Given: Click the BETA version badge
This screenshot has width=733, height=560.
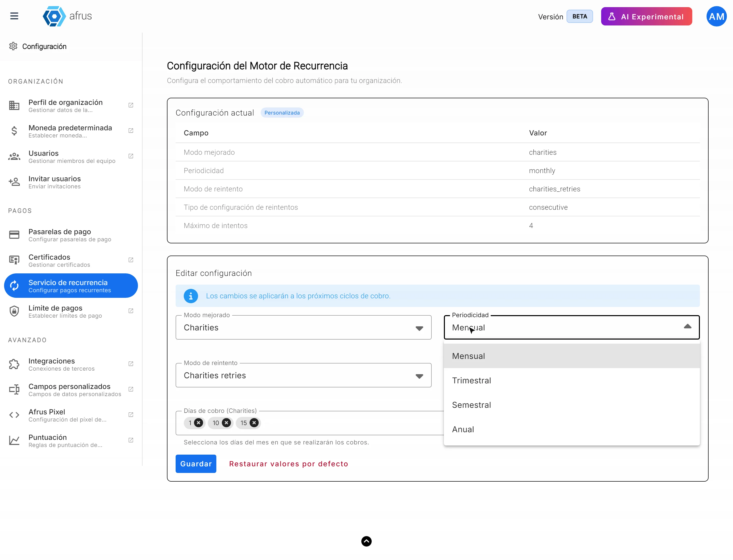Looking at the screenshot, I should pos(579,16).
